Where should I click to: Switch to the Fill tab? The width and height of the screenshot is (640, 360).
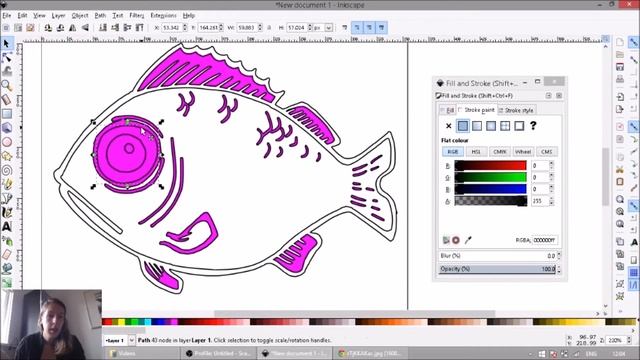pos(447,110)
